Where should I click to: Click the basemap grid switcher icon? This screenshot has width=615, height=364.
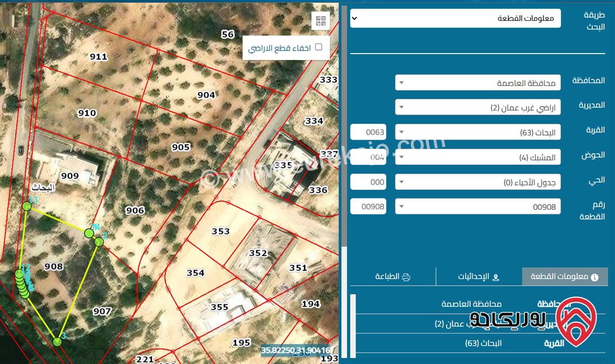[x=321, y=21]
